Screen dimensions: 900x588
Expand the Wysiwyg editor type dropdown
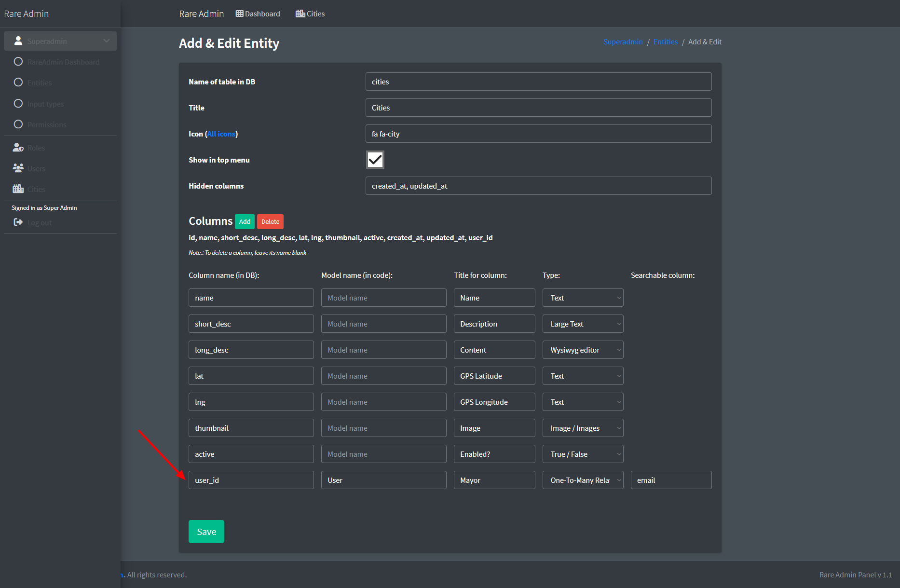click(x=583, y=350)
